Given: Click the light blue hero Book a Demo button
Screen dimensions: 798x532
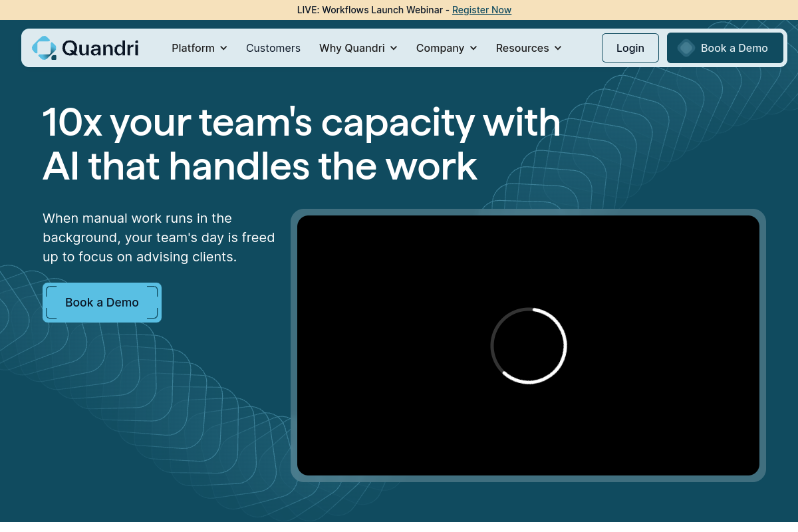Looking at the screenshot, I should click(102, 303).
